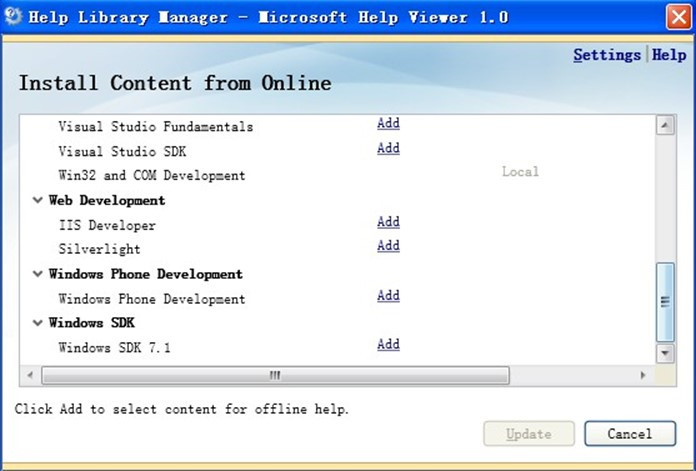Add Windows SDK 7.1 content
This screenshot has width=696, height=471.
tap(388, 344)
